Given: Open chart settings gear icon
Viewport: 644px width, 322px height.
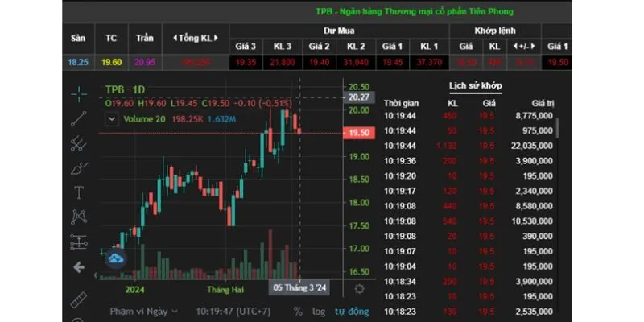Looking at the screenshot, I should click(359, 289).
